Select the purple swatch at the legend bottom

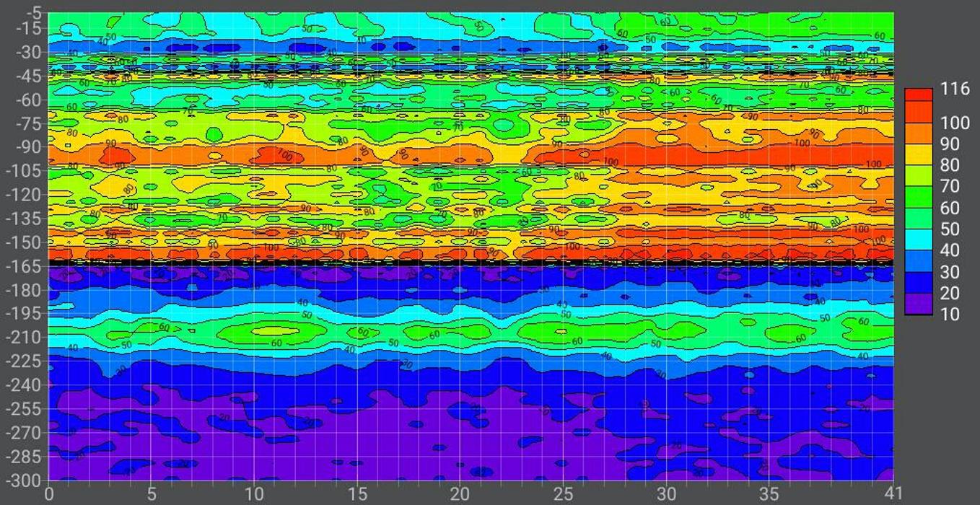(919, 304)
